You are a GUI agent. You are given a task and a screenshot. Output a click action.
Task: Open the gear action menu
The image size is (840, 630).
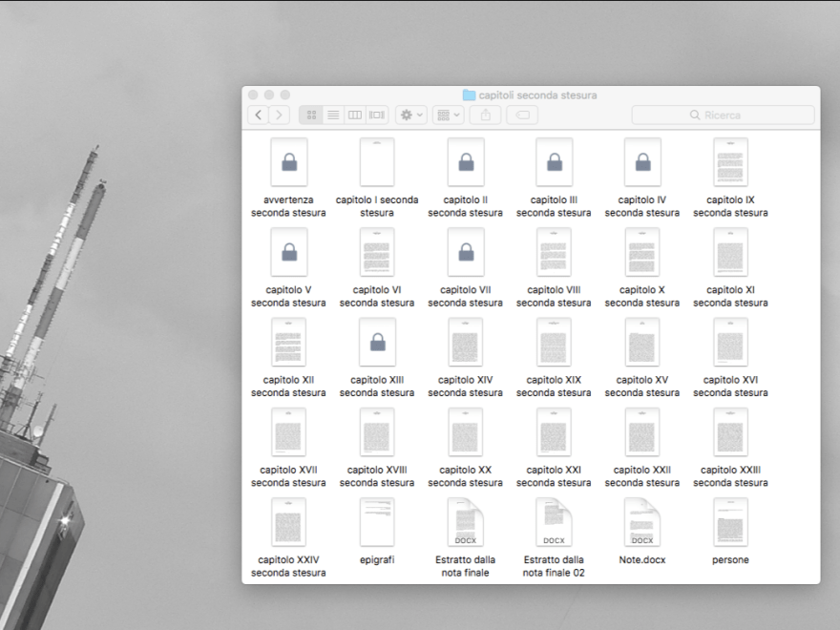click(411, 115)
